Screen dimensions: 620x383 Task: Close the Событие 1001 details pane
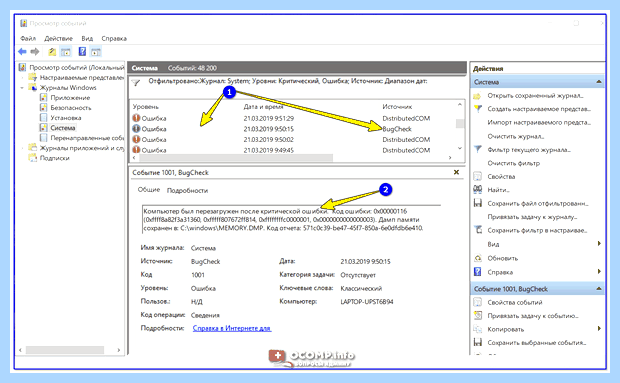point(456,172)
